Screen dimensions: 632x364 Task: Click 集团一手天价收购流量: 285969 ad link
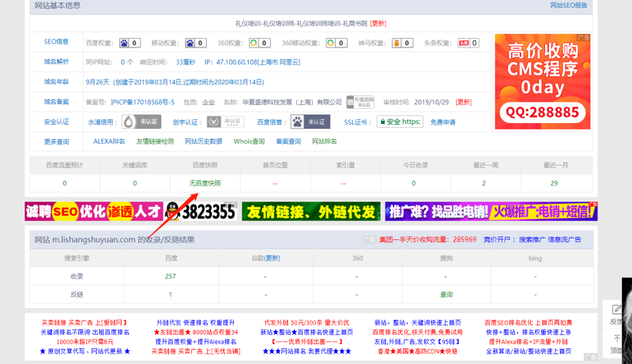point(427,239)
